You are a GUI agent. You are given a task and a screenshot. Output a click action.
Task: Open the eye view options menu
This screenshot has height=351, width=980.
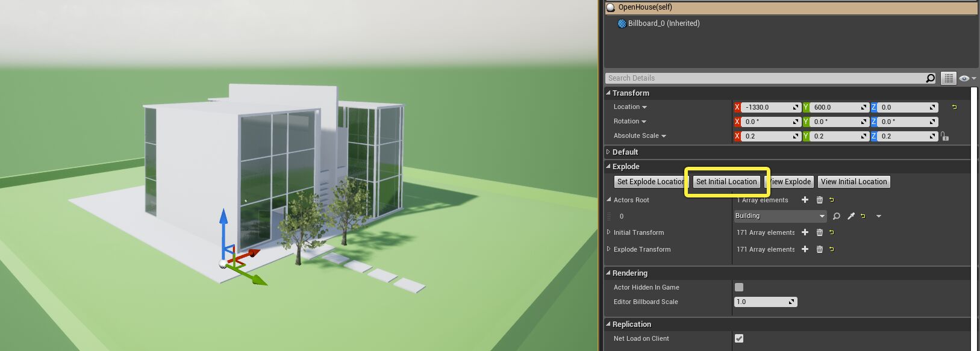pyautogui.click(x=967, y=78)
